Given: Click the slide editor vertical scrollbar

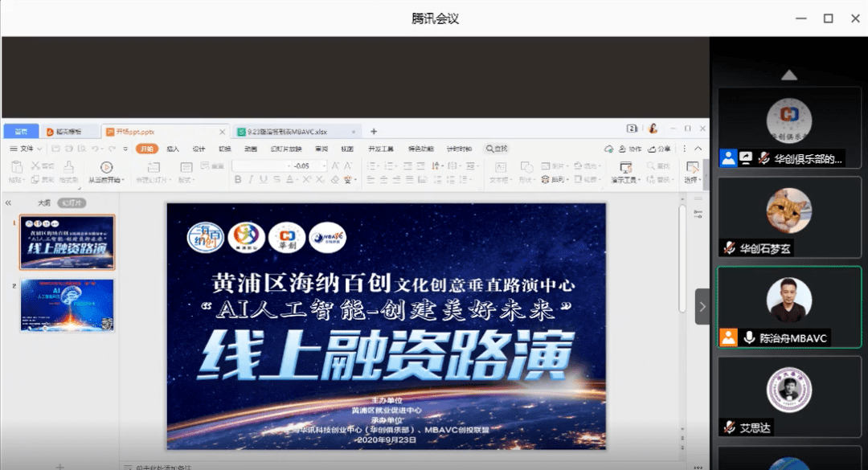Looking at the screenshot, I should point(682,257).
